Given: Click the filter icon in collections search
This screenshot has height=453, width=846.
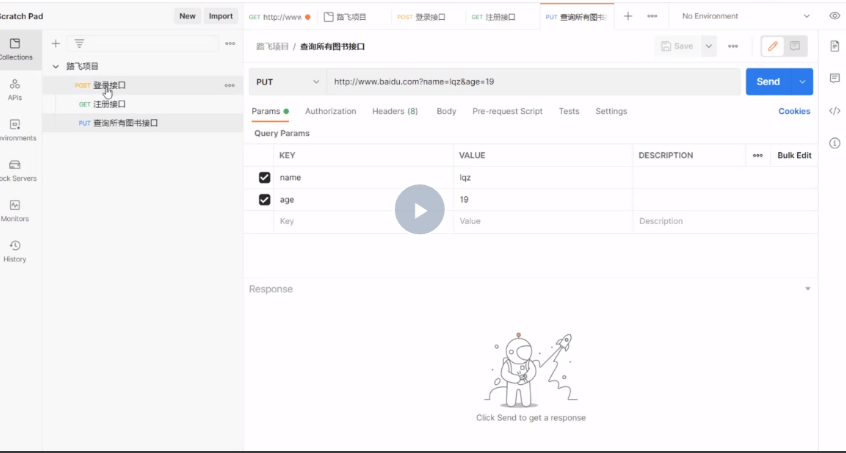Looking at the screenshot, I should click(79, 44).
